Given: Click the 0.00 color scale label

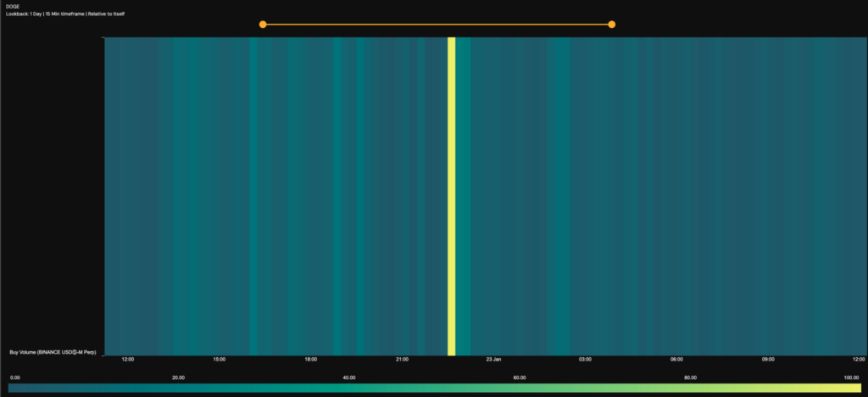Looking at the screenshot, I should [14, 377].
